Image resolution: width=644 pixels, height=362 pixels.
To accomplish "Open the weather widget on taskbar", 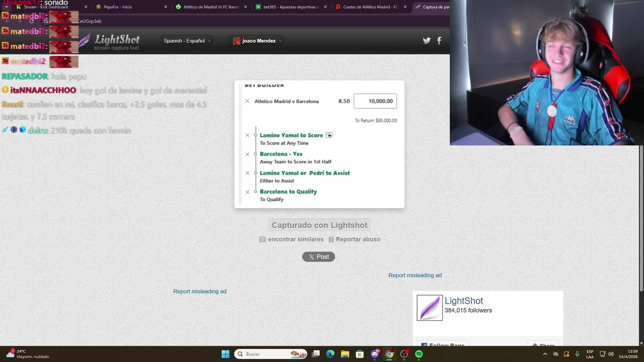I will click(28, 354).
